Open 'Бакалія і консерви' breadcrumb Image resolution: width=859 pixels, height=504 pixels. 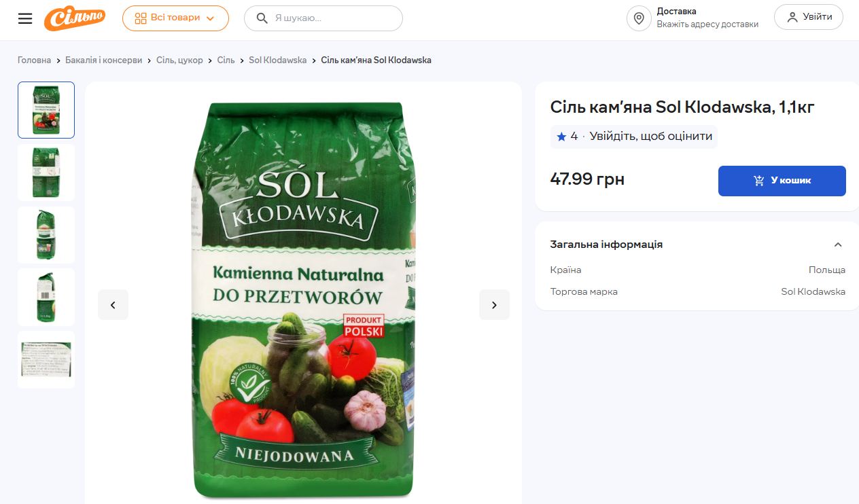tap(104, 60)
